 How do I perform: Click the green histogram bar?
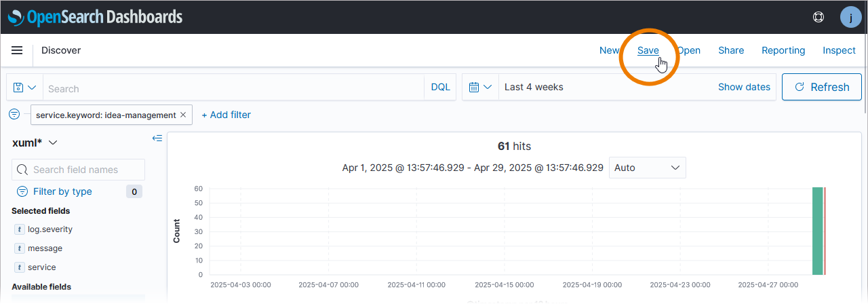point(817,231)
